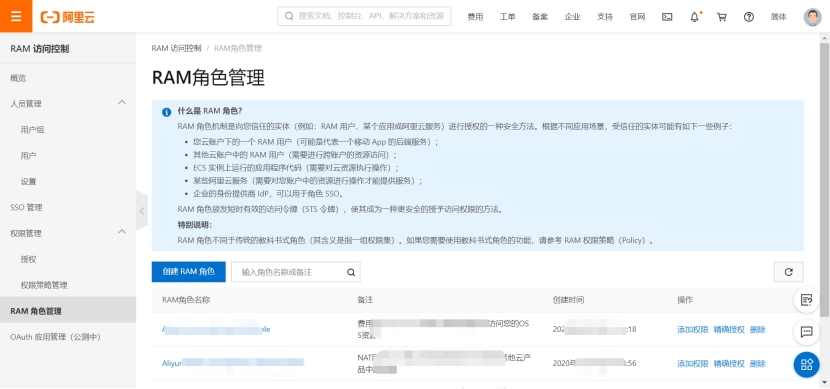The width and height of the screenshot is (830, 389).
Task: Open the orange hamburger main menu
Action: tap(16, 16)
